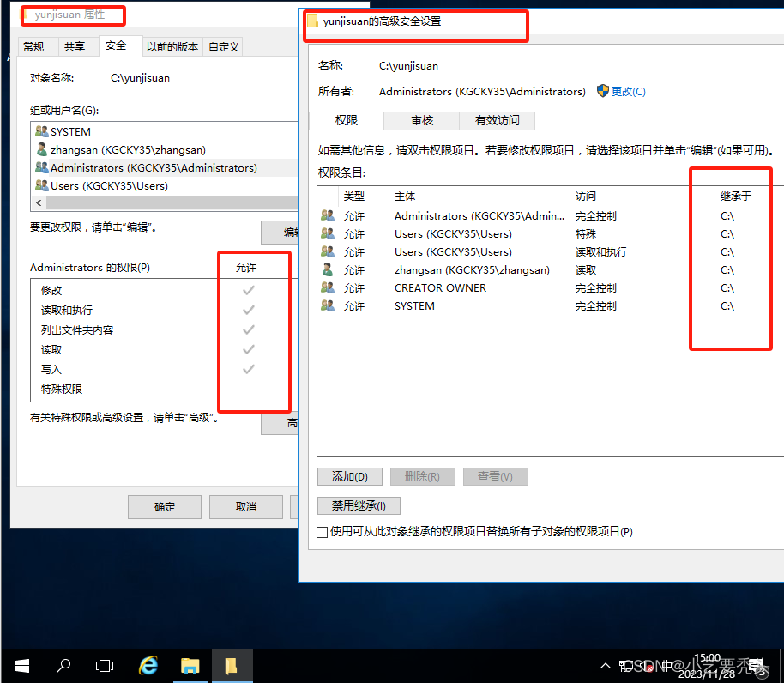The height and width of the screenshot is (683, 784).
Task: Check replace child object permissions checkbox
Action: 323,532
